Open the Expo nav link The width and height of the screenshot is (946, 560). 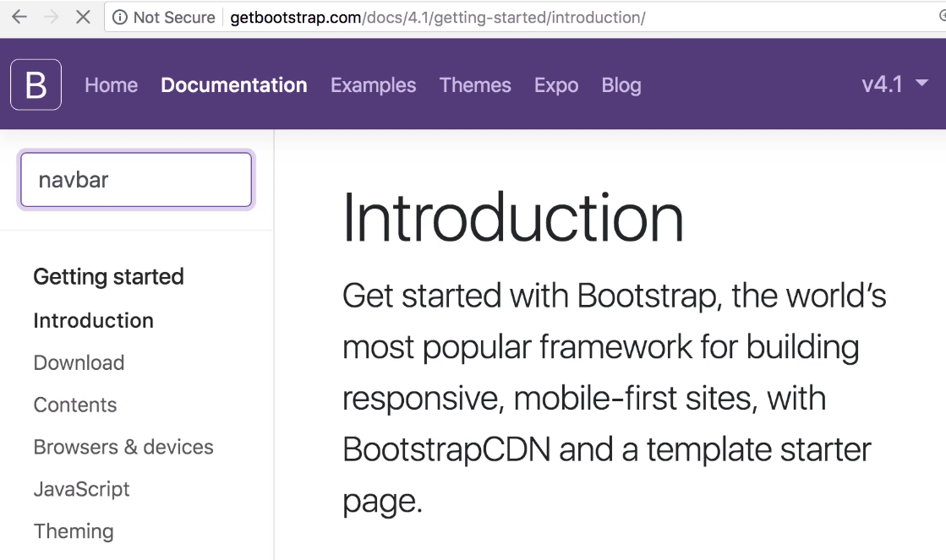(556, 85)
